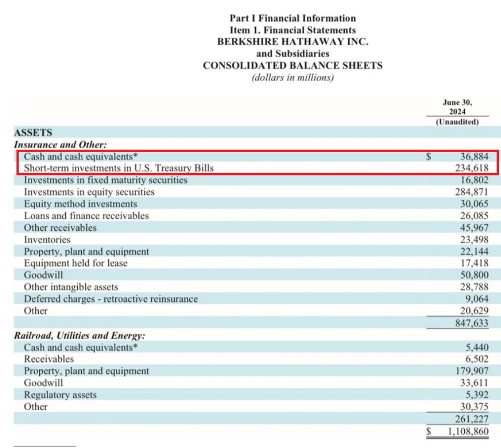Screen dimensions: 501x448
Task: Select the value 234,618
Action: (472, 168)
